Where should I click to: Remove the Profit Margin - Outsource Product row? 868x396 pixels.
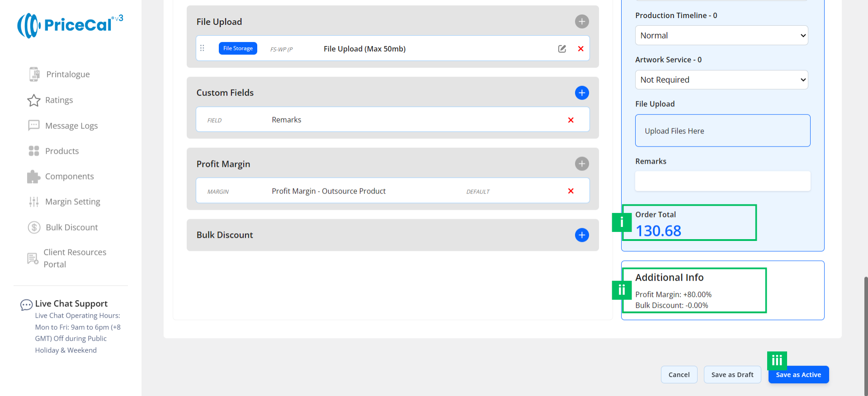571,191
